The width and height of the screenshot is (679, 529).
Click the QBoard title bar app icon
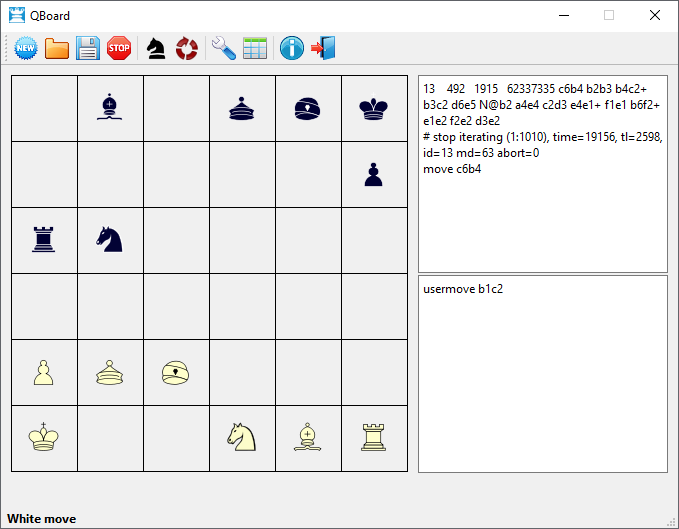[x=17, y=15]
